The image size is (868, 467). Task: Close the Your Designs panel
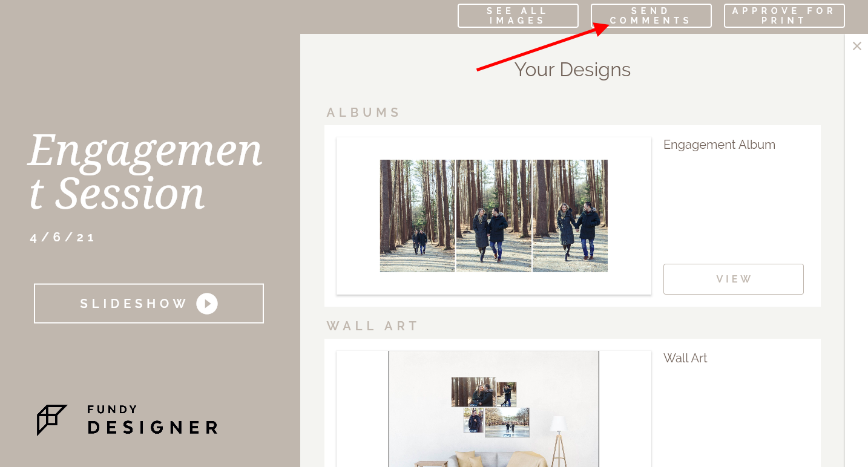856,46
